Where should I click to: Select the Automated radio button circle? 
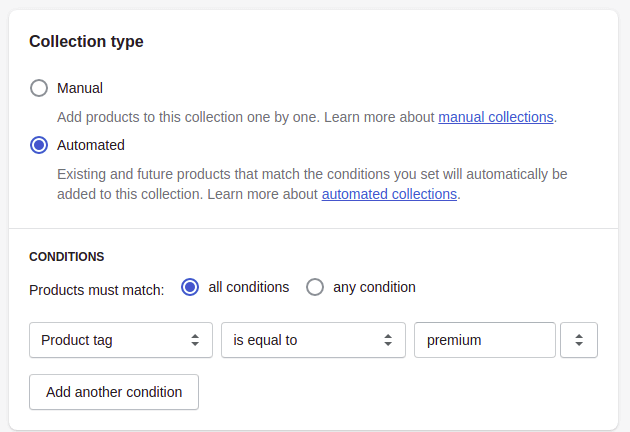coord(39,145)
